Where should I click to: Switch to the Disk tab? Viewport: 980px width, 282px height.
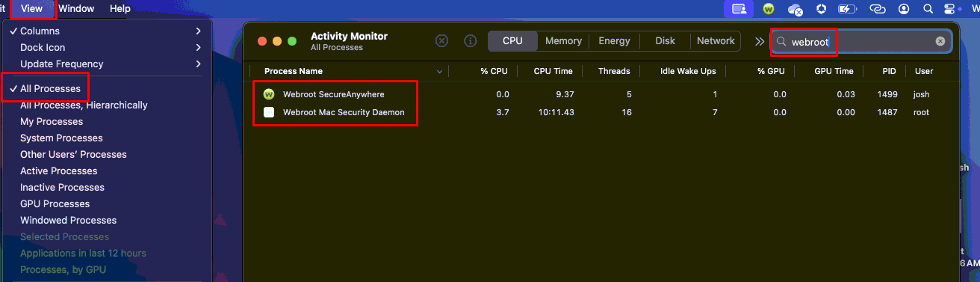tap(665, 41)
